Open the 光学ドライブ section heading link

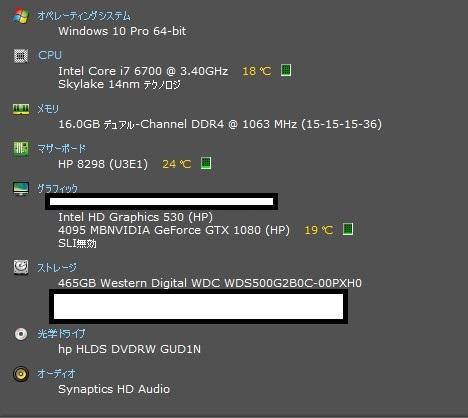[61, 334]
